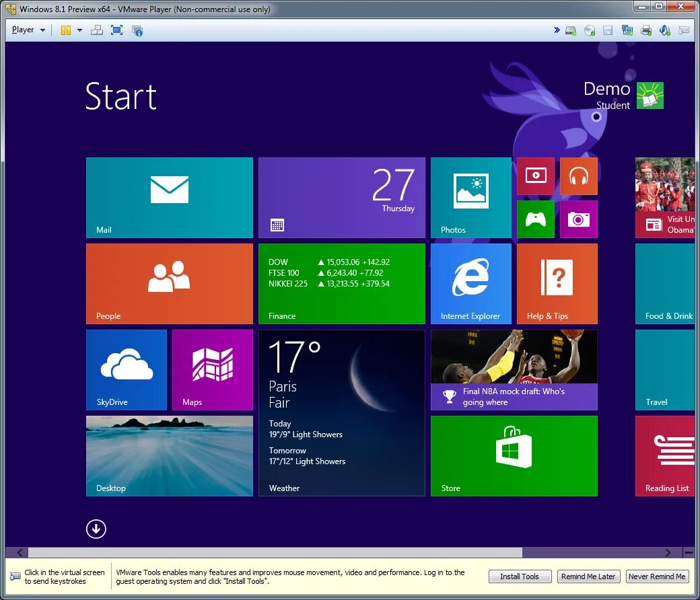Click the network adapter device icon
Image resolution: width=700 pixels, height=600 pixels.
click(x=627, y=30)
